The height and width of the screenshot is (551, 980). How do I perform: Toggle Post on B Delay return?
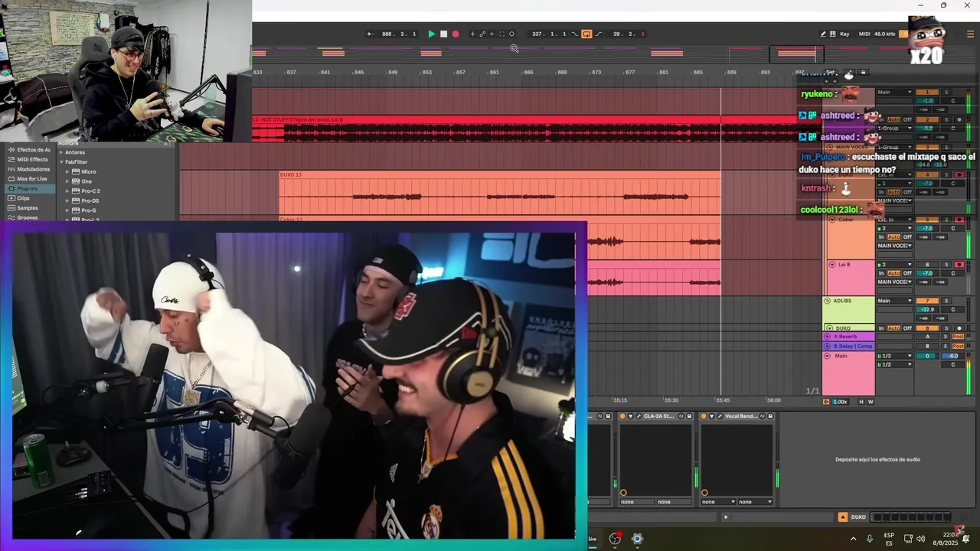tap(959, 346)
